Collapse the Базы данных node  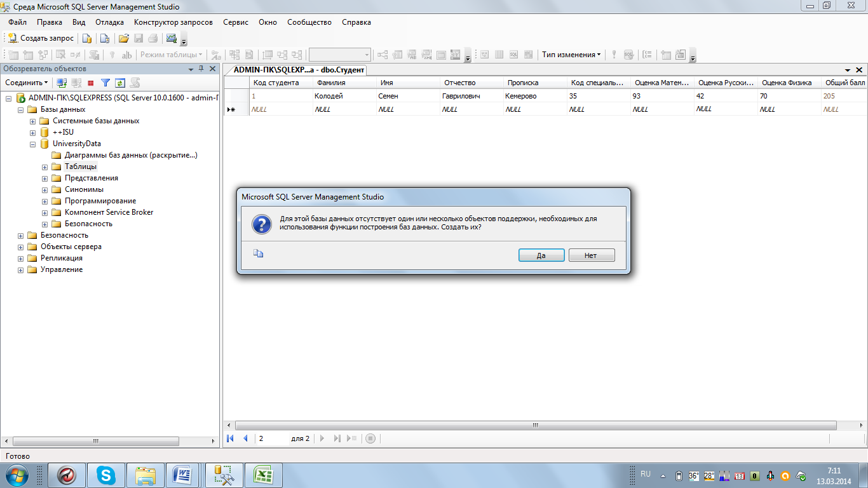point(21,110)
